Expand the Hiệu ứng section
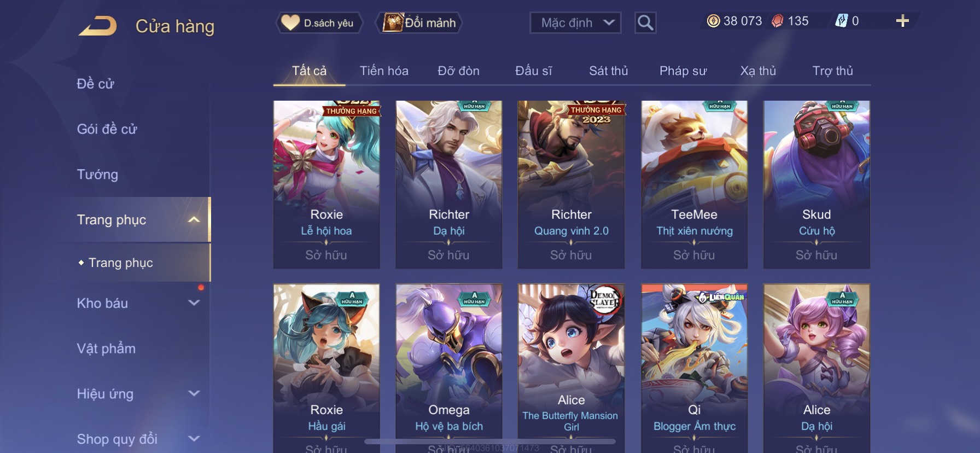 (x=194, y=393)
